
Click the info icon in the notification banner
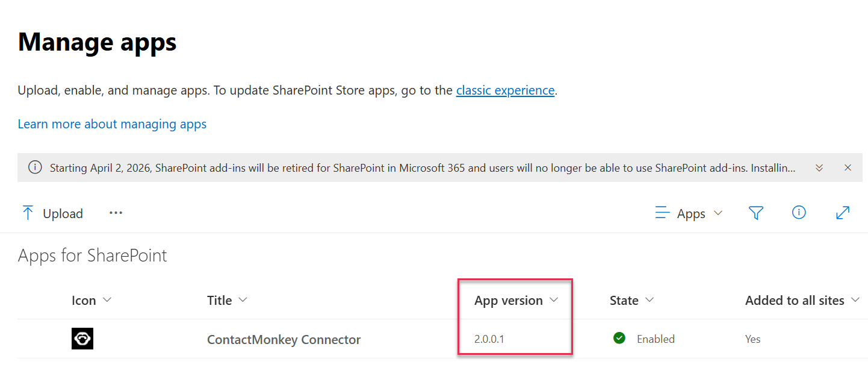(x=35, y=167)
